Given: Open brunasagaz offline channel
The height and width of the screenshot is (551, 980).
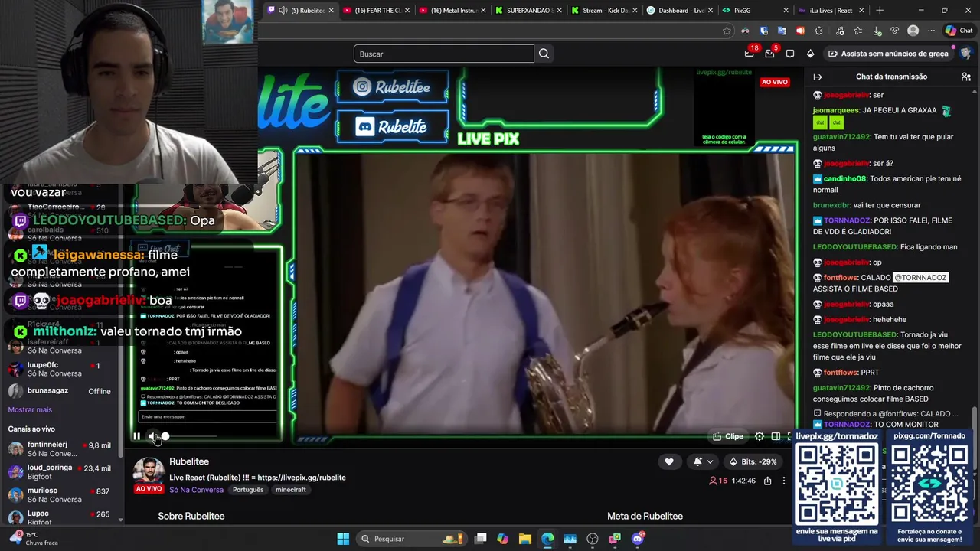Looking at the screenshot, I should click(60, 391).
